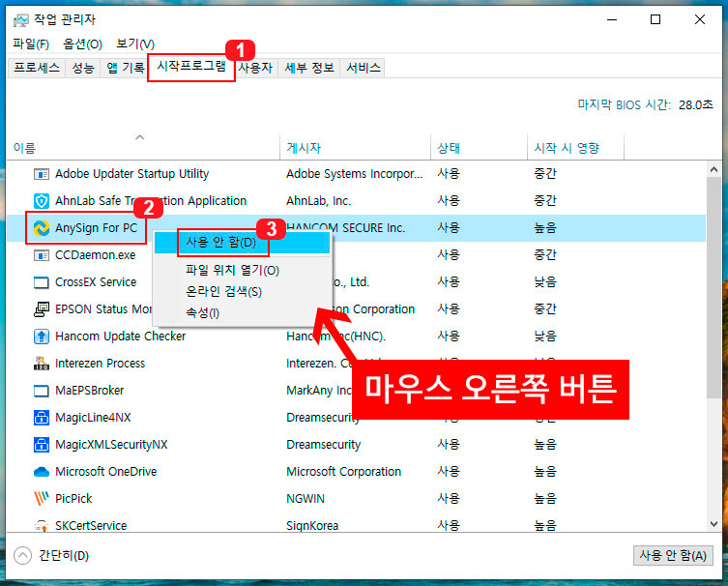Switch to the 성능 tab
Screen dimensions: 728x586
pyautogui.click(x=83, y=68)
